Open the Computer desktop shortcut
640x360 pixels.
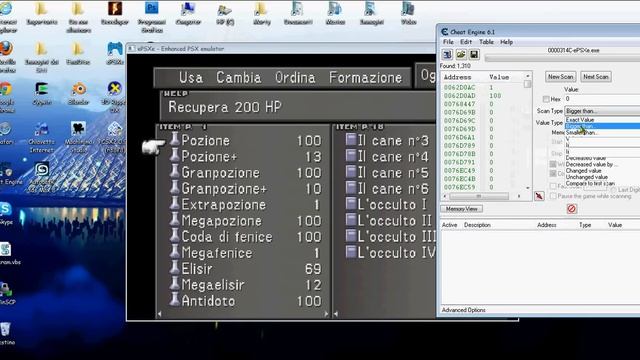[188, 13]
